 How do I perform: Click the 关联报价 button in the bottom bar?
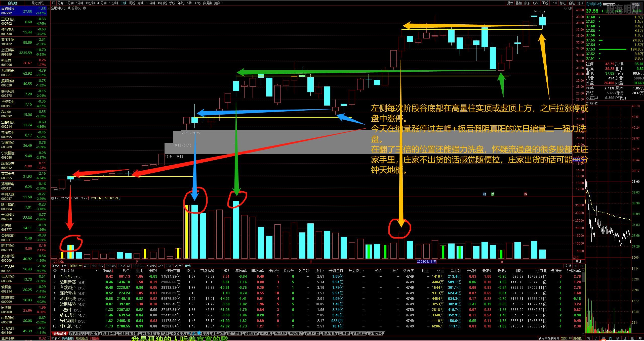click(x=68, y=338)
